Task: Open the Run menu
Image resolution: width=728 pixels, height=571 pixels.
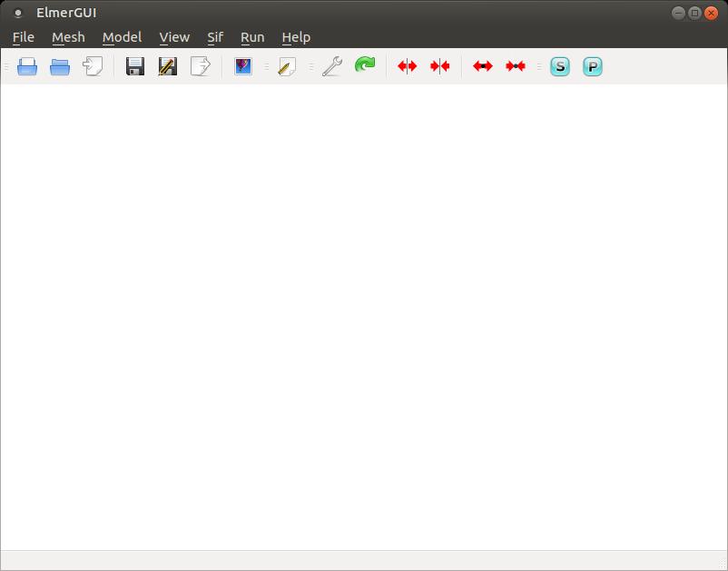Action: (252, 37)
